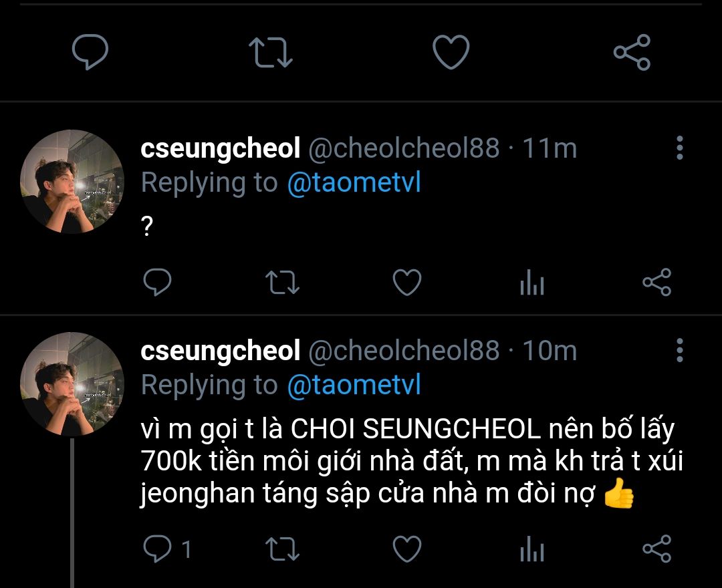Open more options on the 11m tweet
The image size is (722, 588).
(x=679, y=148)
